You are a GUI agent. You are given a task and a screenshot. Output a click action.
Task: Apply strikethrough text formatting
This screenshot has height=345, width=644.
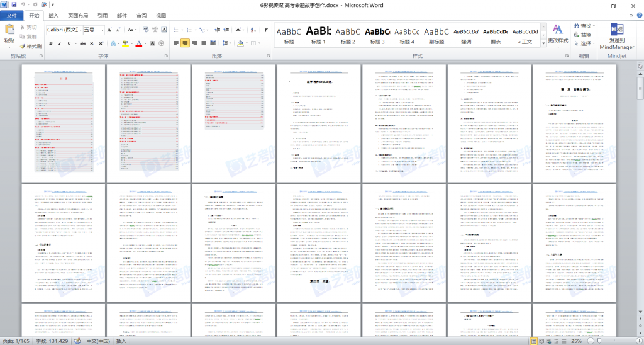(80, 43)
